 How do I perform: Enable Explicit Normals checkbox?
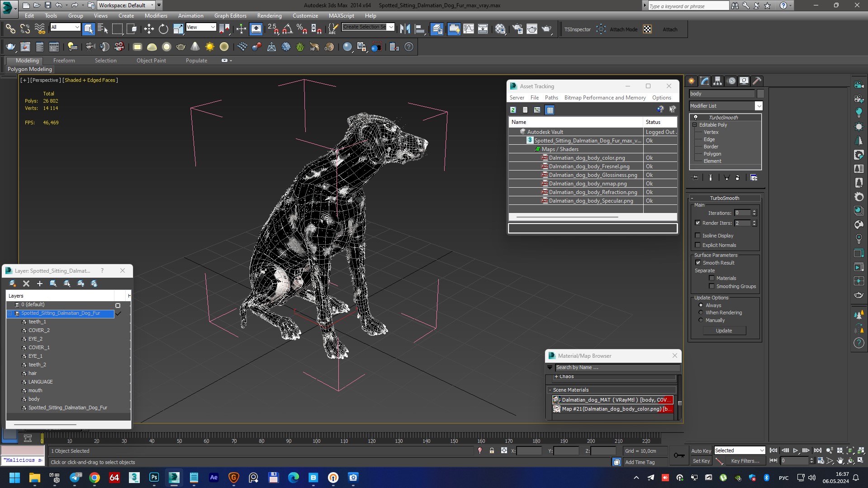point(697,245)
